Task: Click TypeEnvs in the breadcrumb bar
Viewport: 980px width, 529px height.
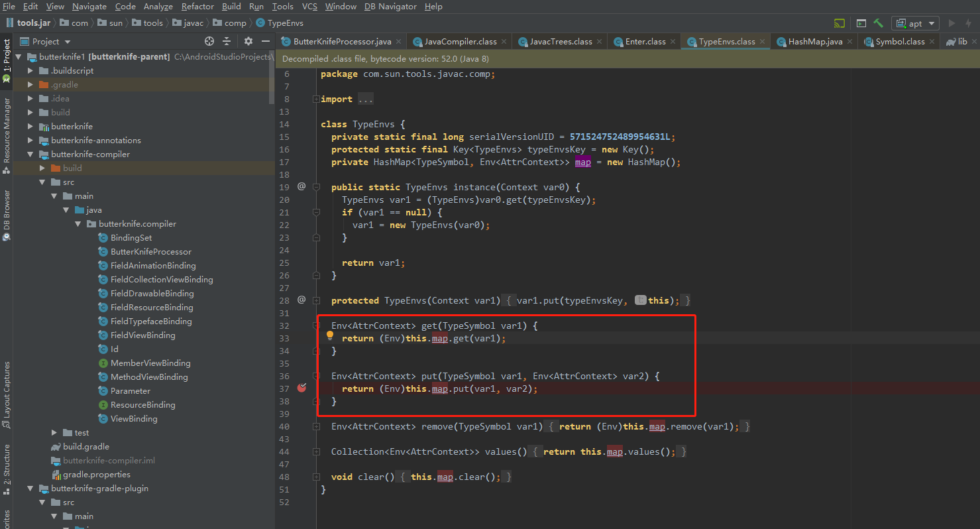Action: click(279, 23)
